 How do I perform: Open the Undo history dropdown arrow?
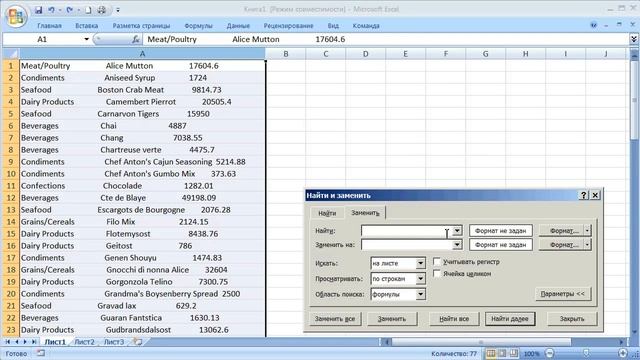60,10
